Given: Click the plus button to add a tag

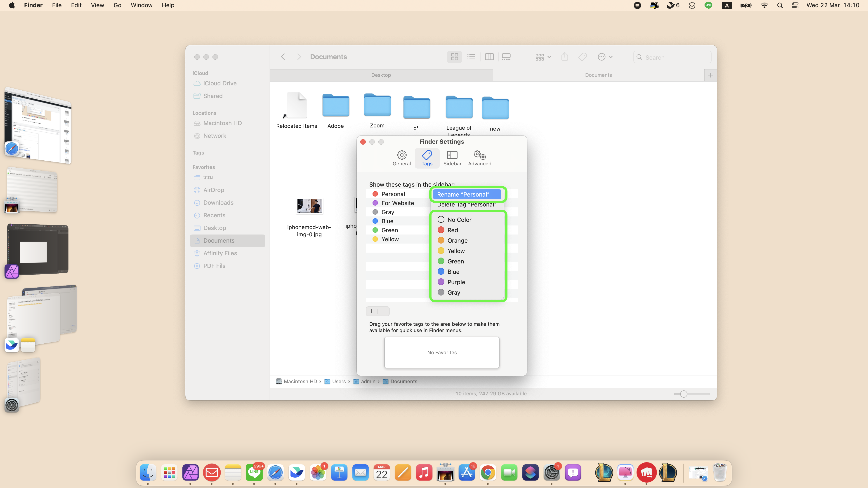Looking at the screenshot, I should [x=371, y=311].
